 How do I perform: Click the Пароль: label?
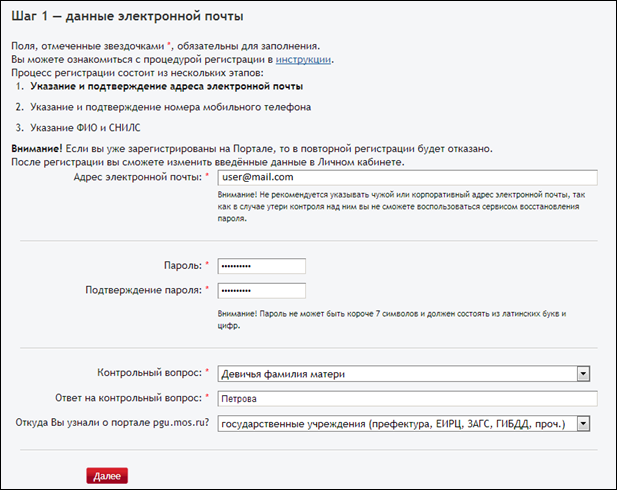point(183,266)
